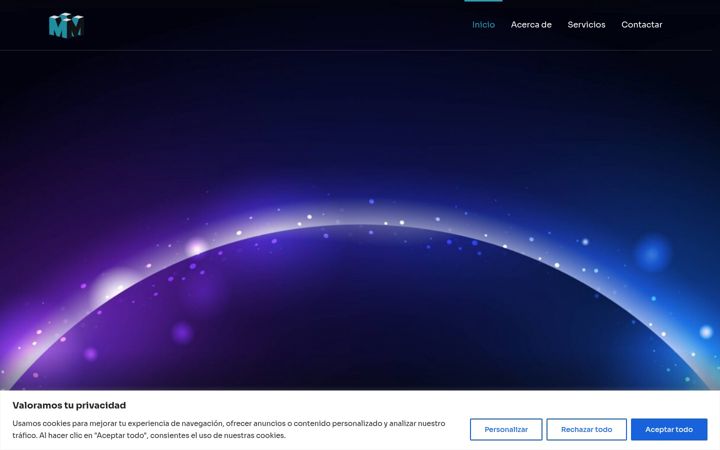This screenshot has height=450, width=720.
Task: Click the Valoramos tu privacidad heading
Action: tap(69, 405)
